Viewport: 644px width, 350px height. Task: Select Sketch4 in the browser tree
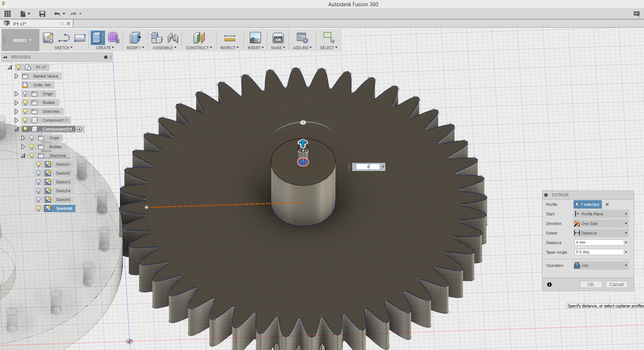(x=63, y=191)
